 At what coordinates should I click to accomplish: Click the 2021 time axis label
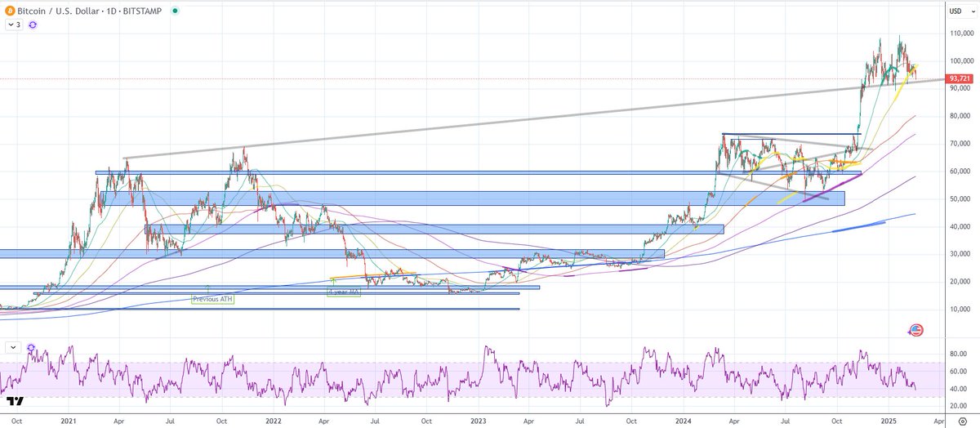[69, 421]
